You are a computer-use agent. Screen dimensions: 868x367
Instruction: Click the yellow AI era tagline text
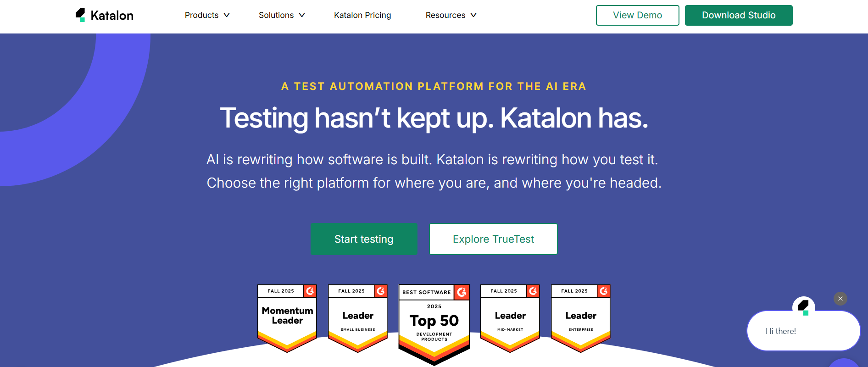tap(434, 86)
